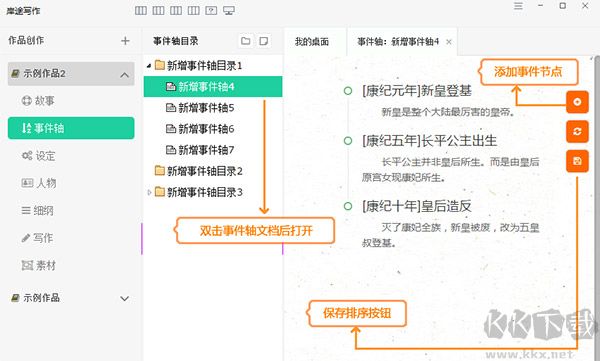Open the help question-mark icon in title bar
This screenshot has width=600, height=361.
pos(211,11)
